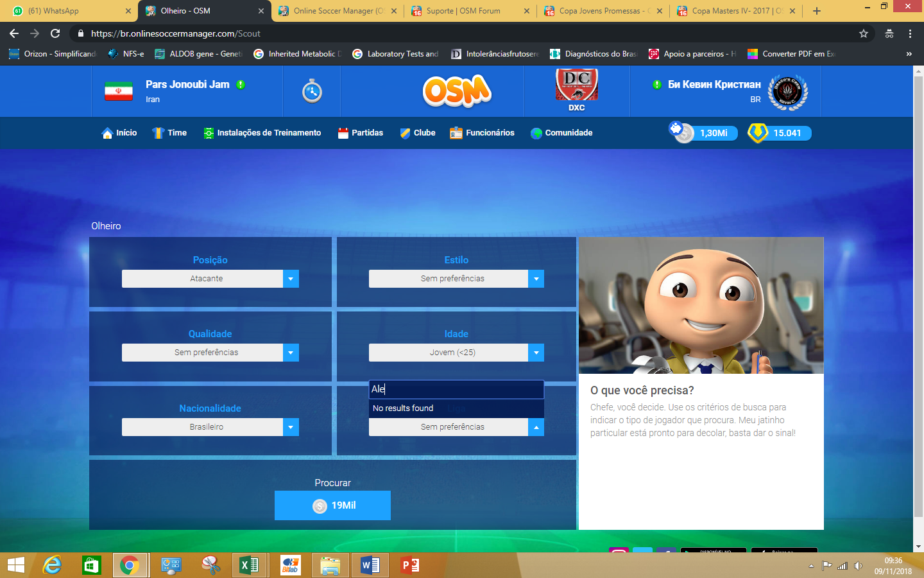Open the Time menu
924x578 pixels.
pos(169,133)
